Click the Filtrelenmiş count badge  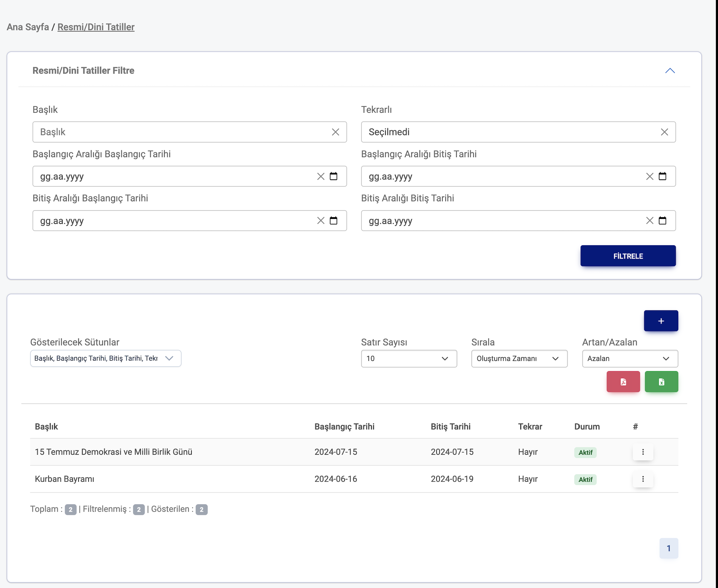[x=139, y=509]
